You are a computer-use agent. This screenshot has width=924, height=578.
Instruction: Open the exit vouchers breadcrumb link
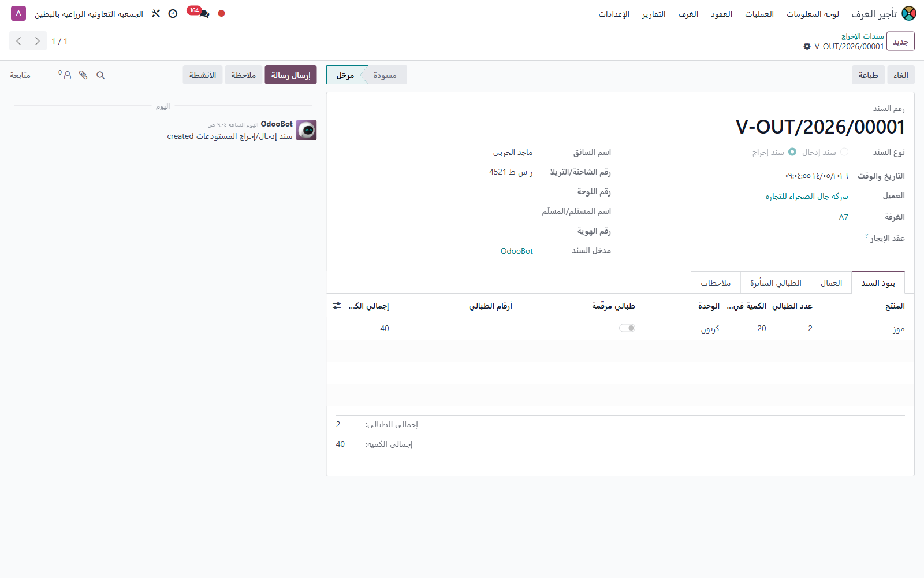pyautogui.click(x=862, y=36)
